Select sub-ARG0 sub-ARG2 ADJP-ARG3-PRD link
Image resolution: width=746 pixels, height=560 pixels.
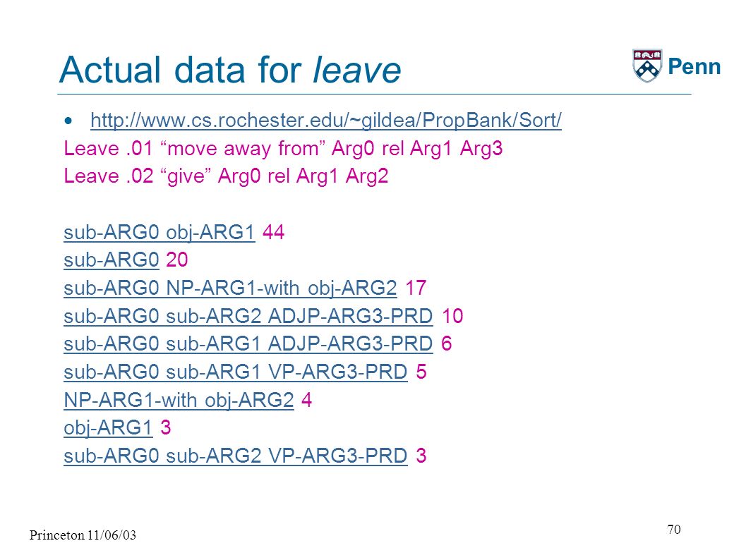point(248,316)
